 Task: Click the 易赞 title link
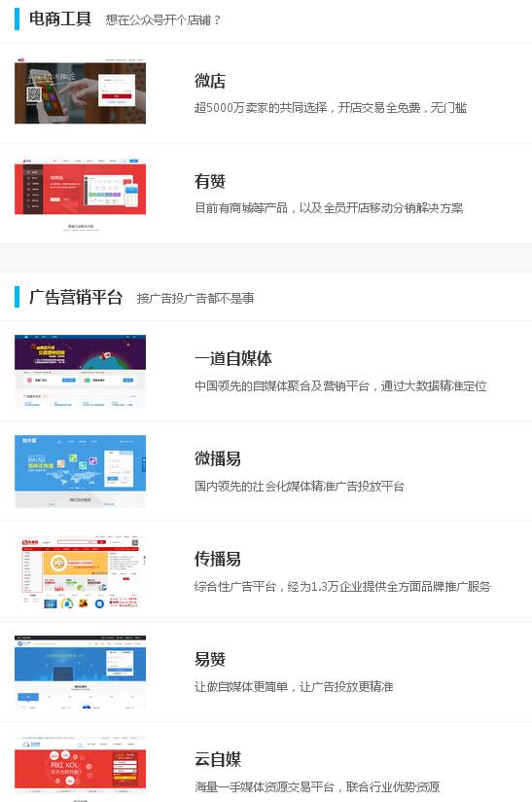tap(209, 659)
